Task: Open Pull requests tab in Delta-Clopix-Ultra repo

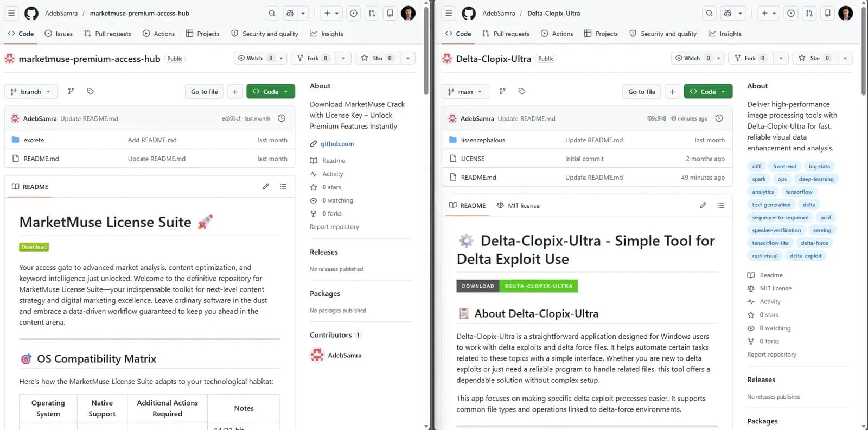Action: click(x=506, y=34)
